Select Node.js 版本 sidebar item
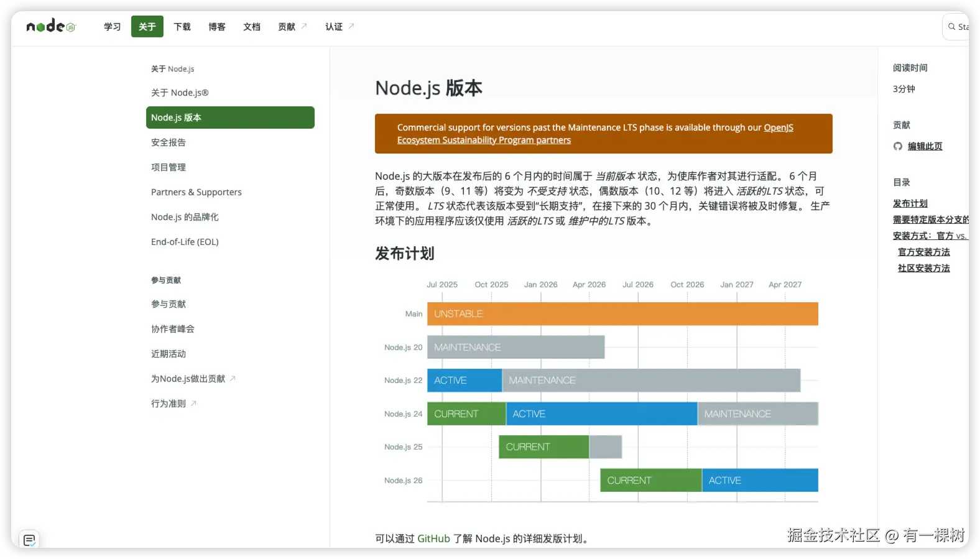This screenshot has height=559, width=980. coord(230,118)
